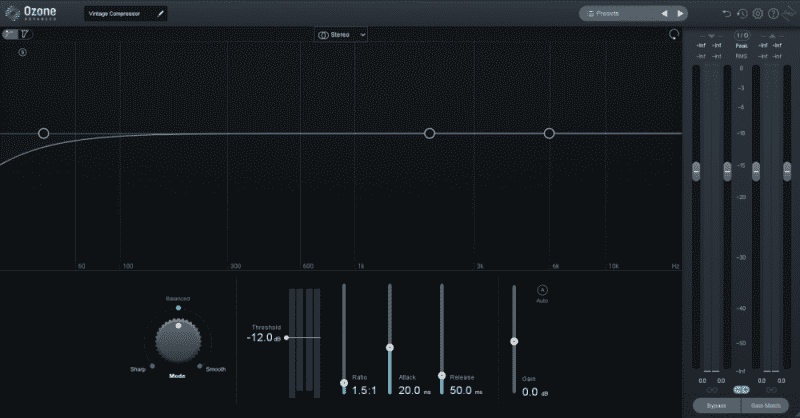This screenshot has width=800, height=418.
Task: Go to the next preset arrow
Action: pos(680,14)
